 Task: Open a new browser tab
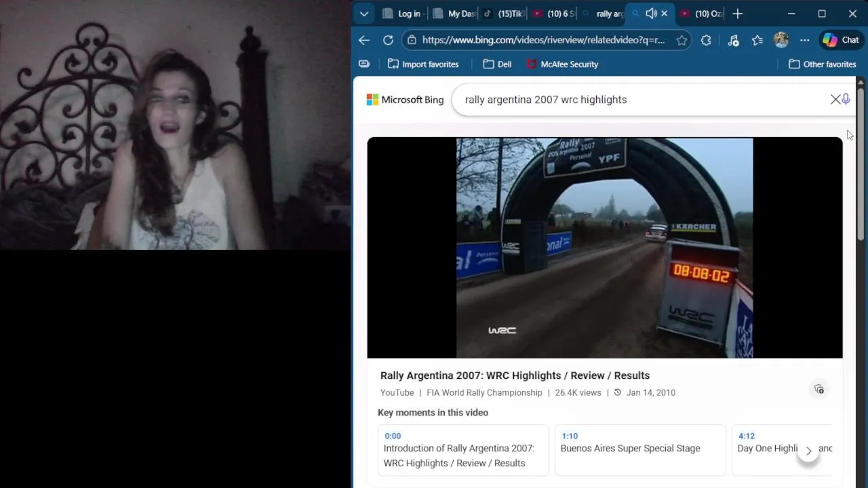738,14
